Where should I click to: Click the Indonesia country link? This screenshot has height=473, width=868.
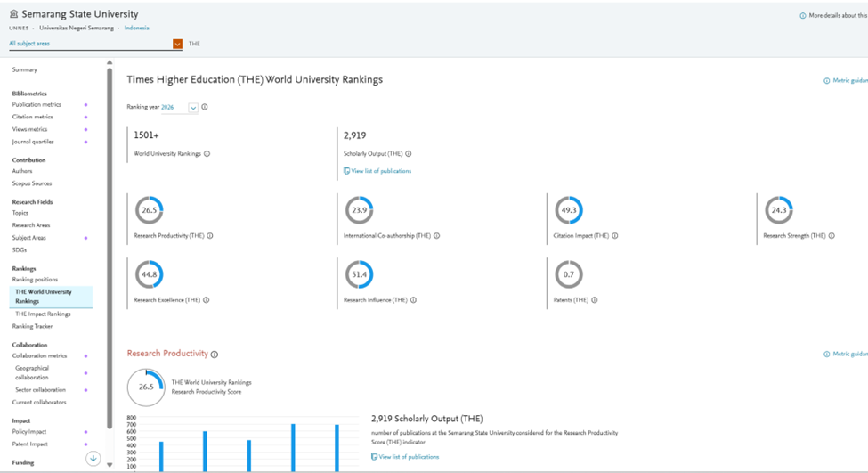[136, 29]
